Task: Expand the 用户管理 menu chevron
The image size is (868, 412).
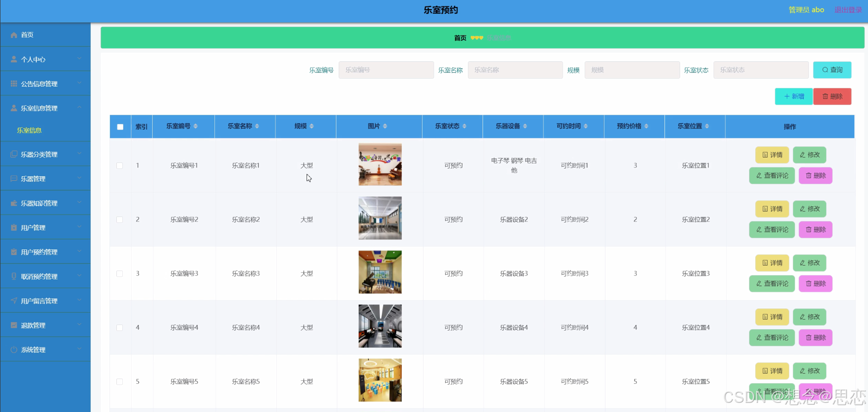Action: click(x=79, y=227)
